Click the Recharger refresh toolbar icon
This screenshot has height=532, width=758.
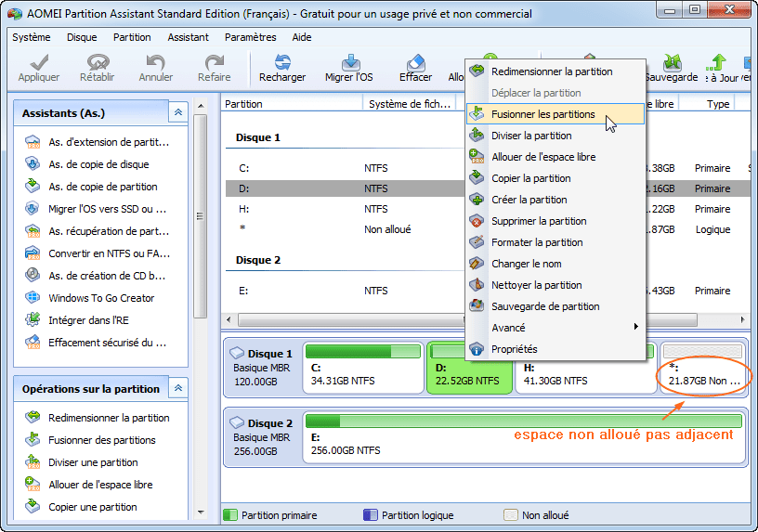282,62
